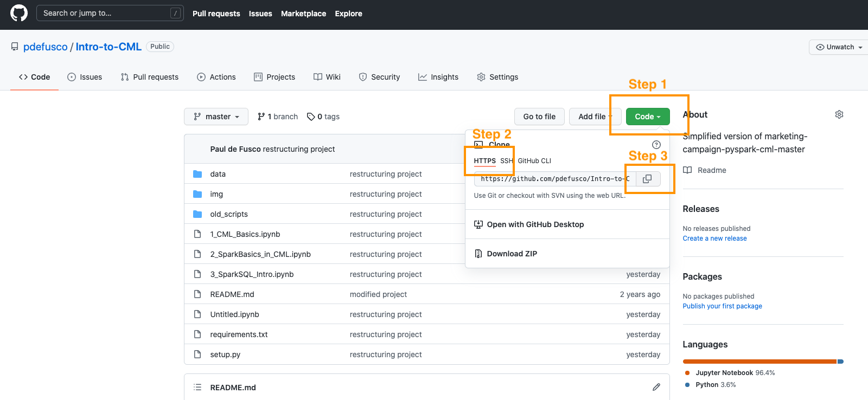Open the setup.py file
868x400 pixels.
pyautogui.click(x=225, y=354)
